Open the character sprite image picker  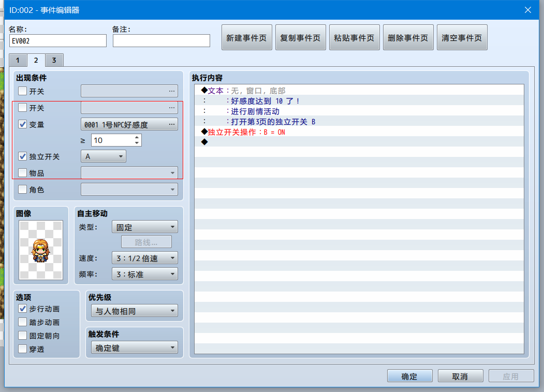(41, 250)
